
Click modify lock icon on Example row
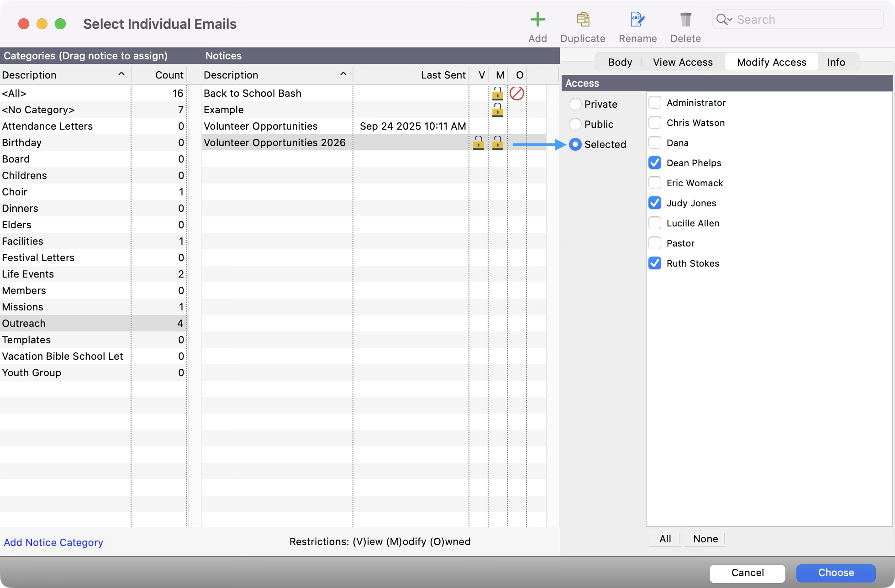point(498,110)
